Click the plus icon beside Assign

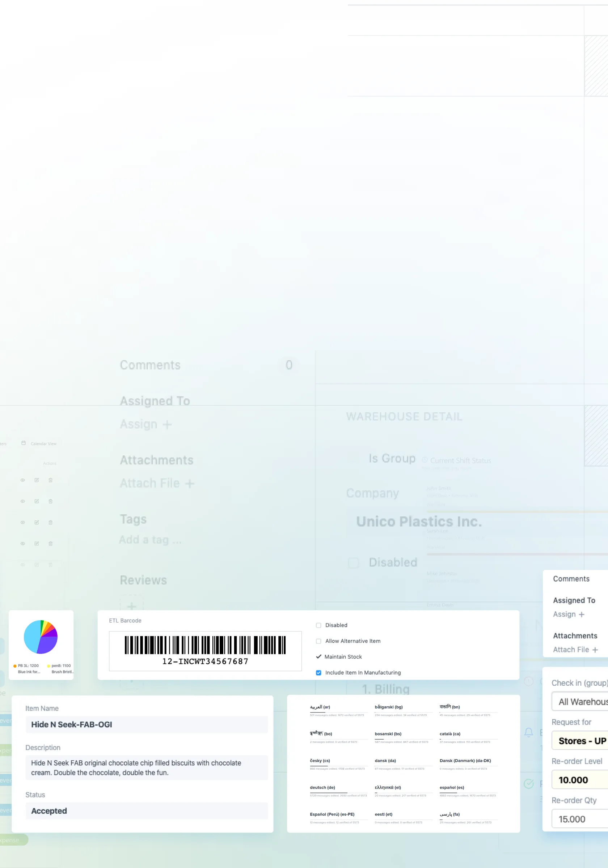click(582, 615)
